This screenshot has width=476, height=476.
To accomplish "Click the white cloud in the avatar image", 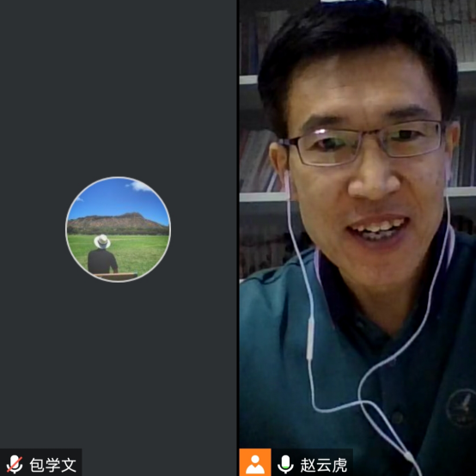I will tap(140, 186).
